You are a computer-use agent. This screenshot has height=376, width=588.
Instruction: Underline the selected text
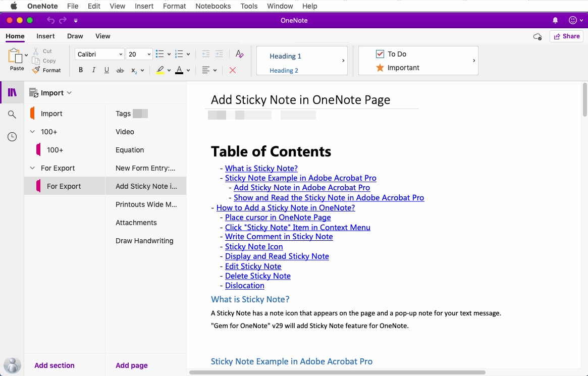tap(107, 70)
